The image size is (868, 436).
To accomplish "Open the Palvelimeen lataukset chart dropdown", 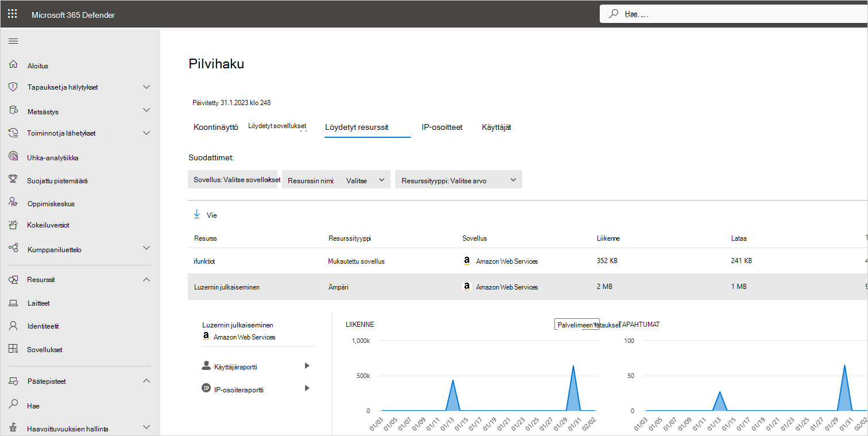I will (577, 325).
